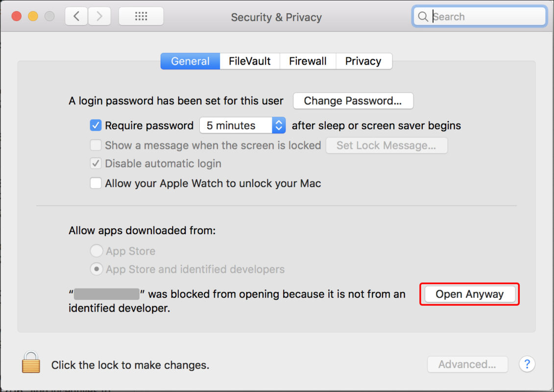This screenshot has height=392, width=554.
Task: Open the Privacy tab
Action: coord(363,61)
